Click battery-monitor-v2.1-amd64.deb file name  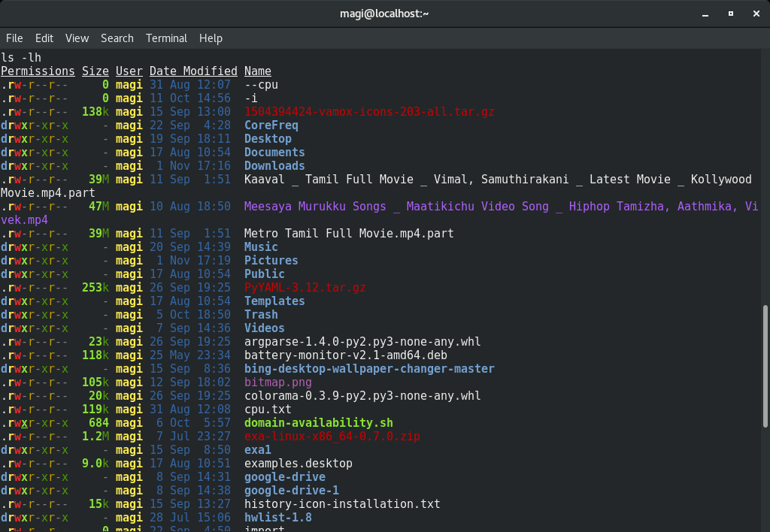346,355
